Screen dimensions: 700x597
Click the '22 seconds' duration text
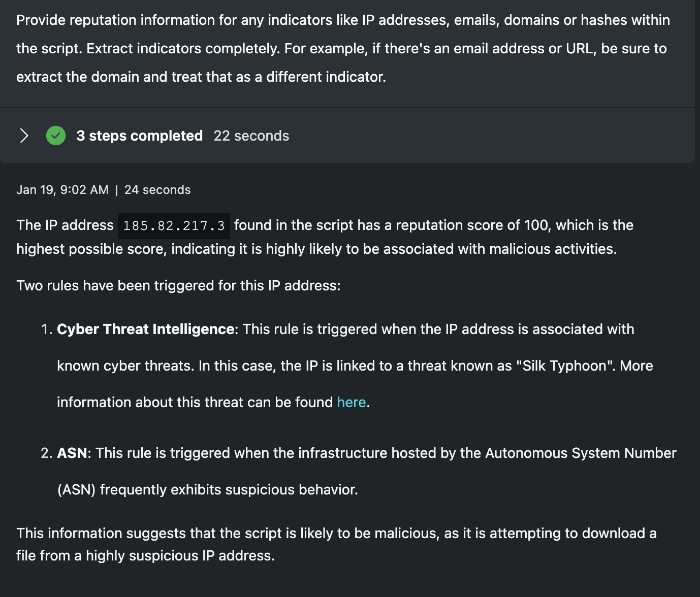pyautogui.click(x=251, y=136)
